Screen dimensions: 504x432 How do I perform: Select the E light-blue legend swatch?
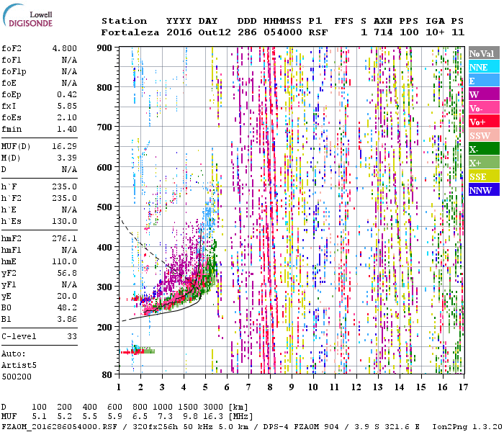point(484,81)
